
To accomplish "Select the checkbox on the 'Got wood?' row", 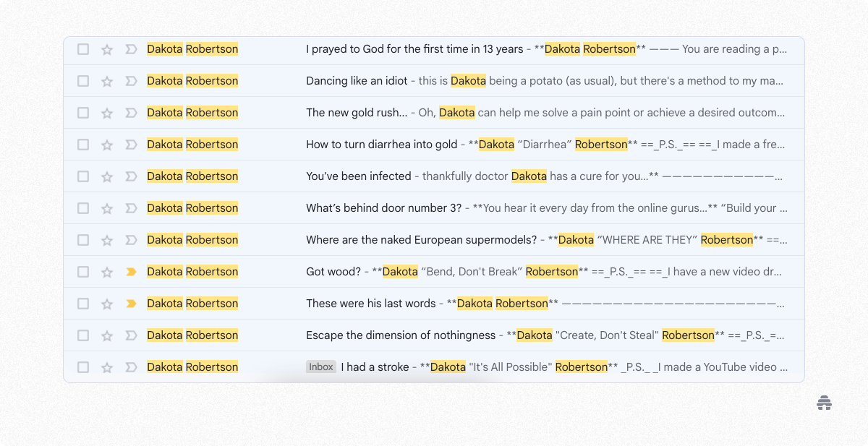I will pos(83,271).
